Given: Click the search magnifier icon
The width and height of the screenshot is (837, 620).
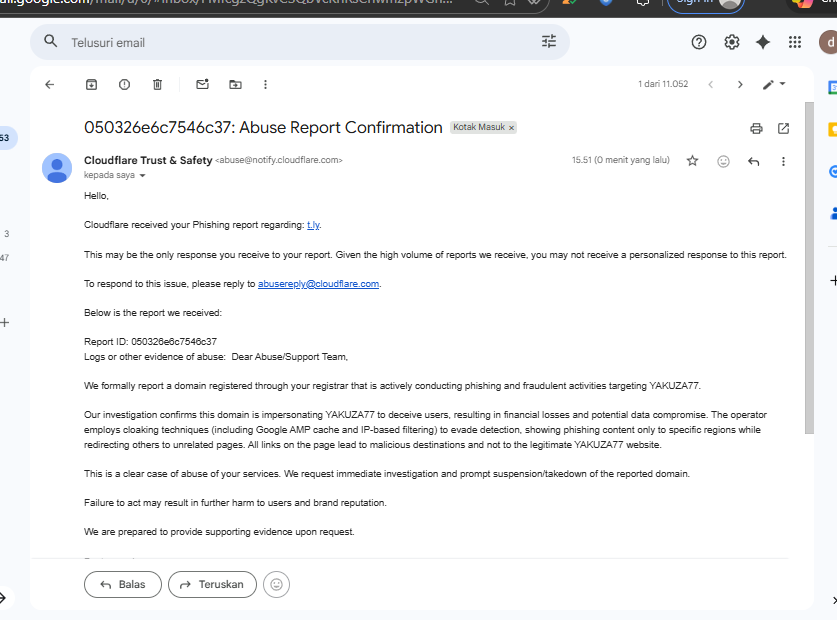Looking at the screenshot, I should 51,41.
